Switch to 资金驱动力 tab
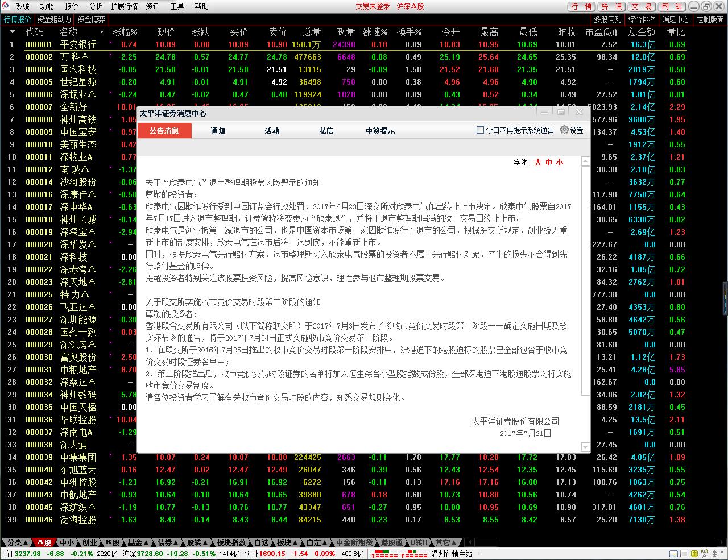This screenshot has width=728, height=560. [54, 19]
